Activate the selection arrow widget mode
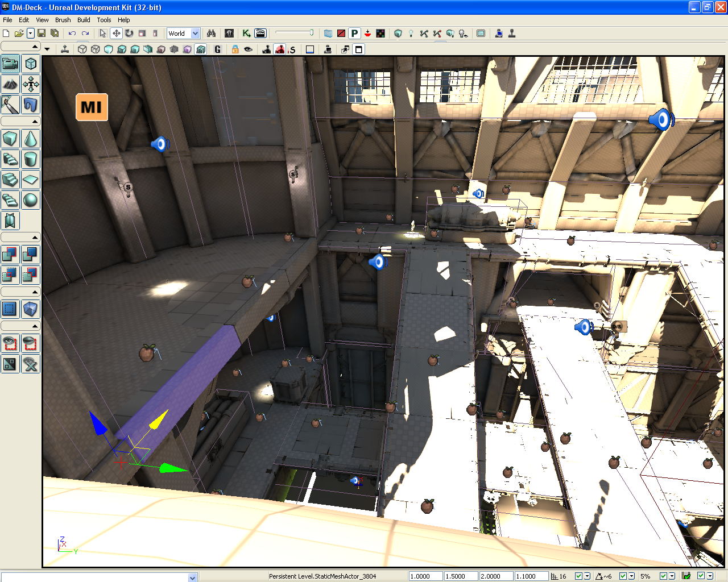Image resolution: width=728 pixels, height=582 pixels. [x=103, y=34]
